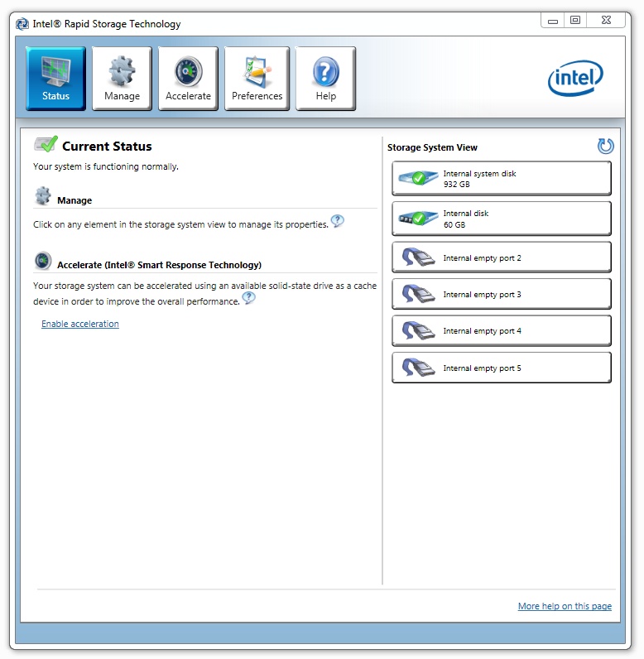Image resolution: width=644 pixels, height=659 pixels.
Task: Refresh the Storage System View
Action: (x=605, y=147)
